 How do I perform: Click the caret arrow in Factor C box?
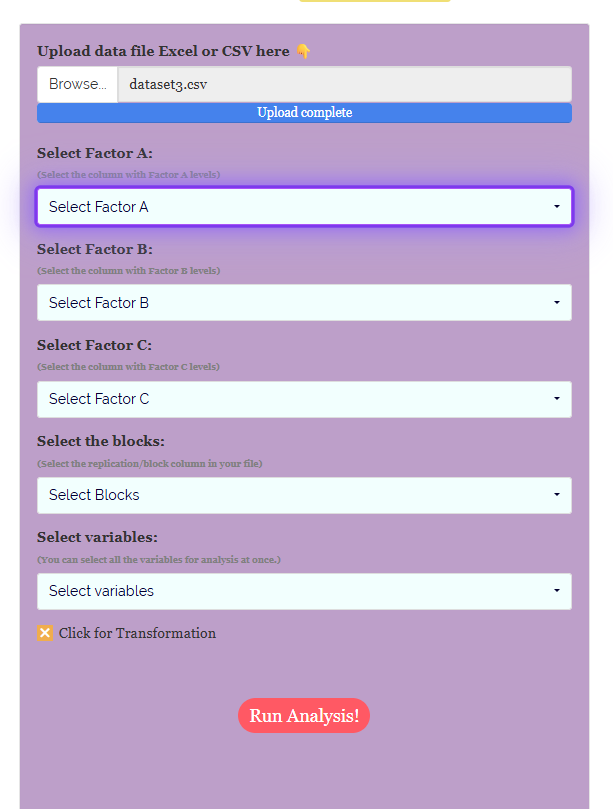click(557, 399)
